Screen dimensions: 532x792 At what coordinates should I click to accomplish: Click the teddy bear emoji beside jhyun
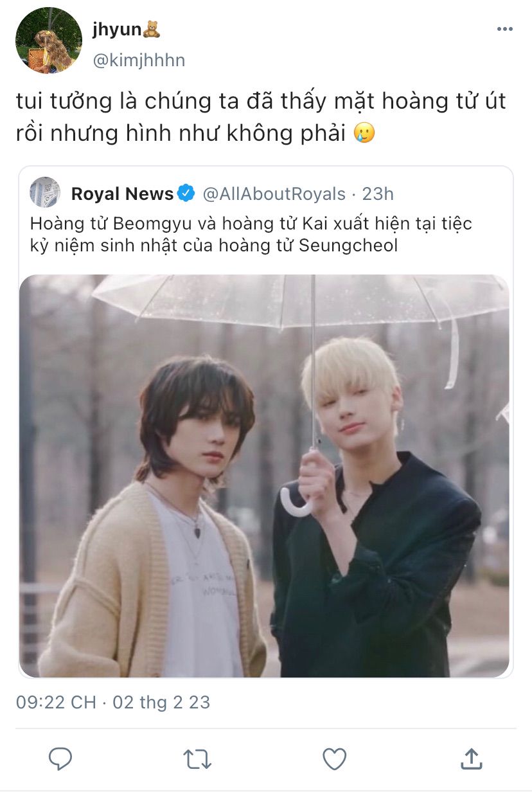[152, 29]
